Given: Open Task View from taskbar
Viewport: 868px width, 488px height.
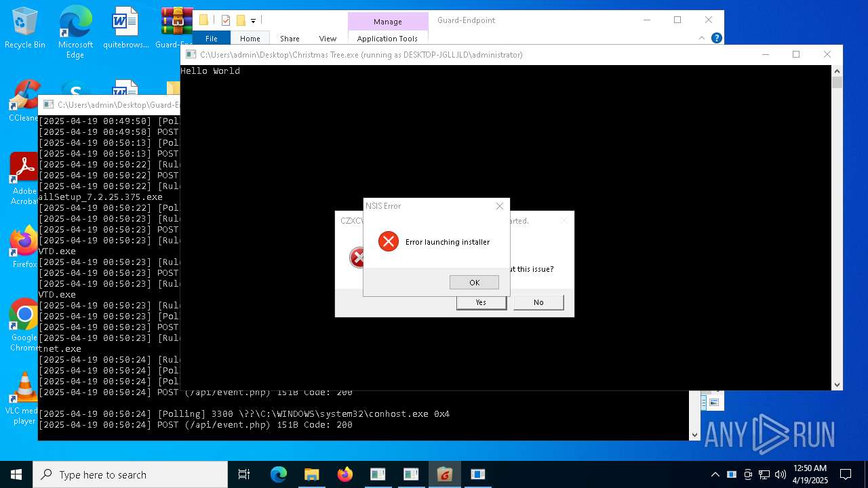Looking at the screenshot, I should point(244,474).
